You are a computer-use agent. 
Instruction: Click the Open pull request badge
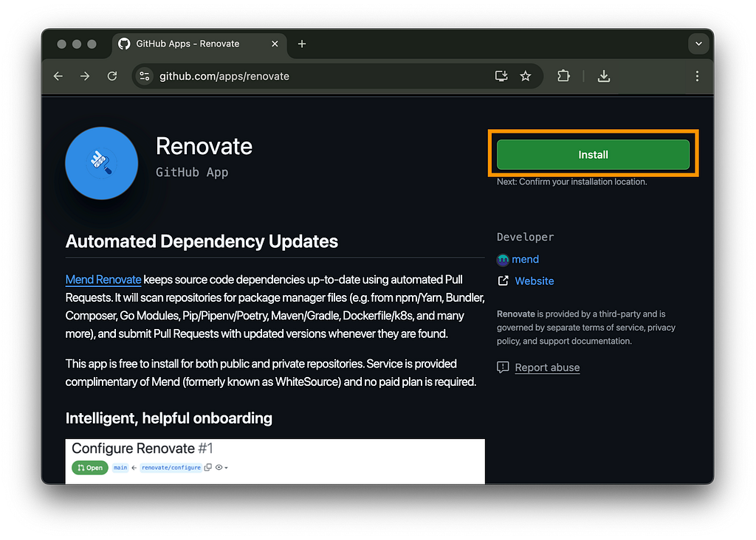(x=89, y=468)
